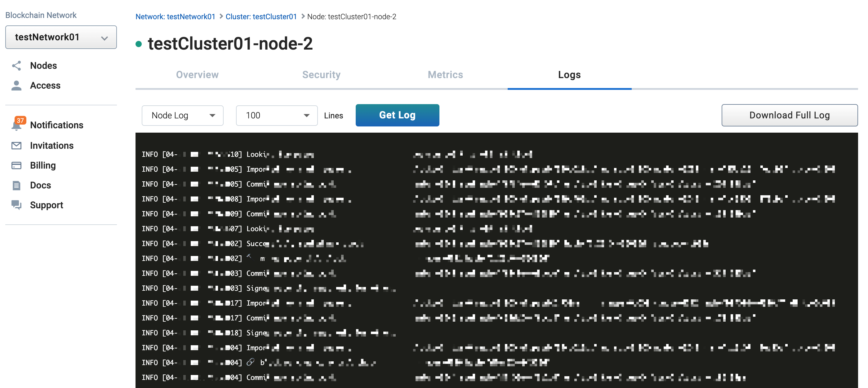Click the testCluster01-node-2 page title
The image size is (868, 388).
click(x=230, y=44)
